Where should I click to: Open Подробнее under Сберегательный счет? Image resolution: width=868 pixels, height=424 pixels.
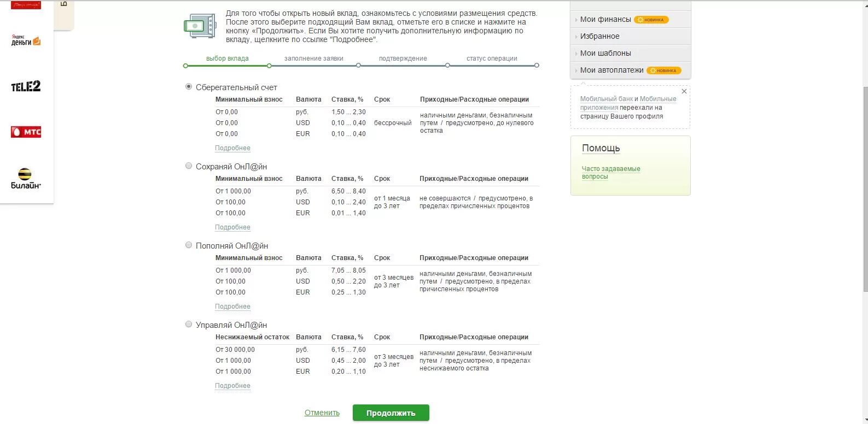point(232,148)
